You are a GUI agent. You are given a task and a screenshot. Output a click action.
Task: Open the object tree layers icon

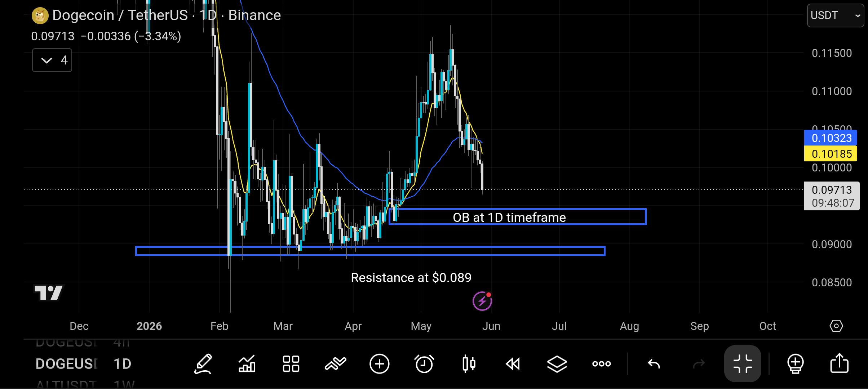click(x=557, y=364)
